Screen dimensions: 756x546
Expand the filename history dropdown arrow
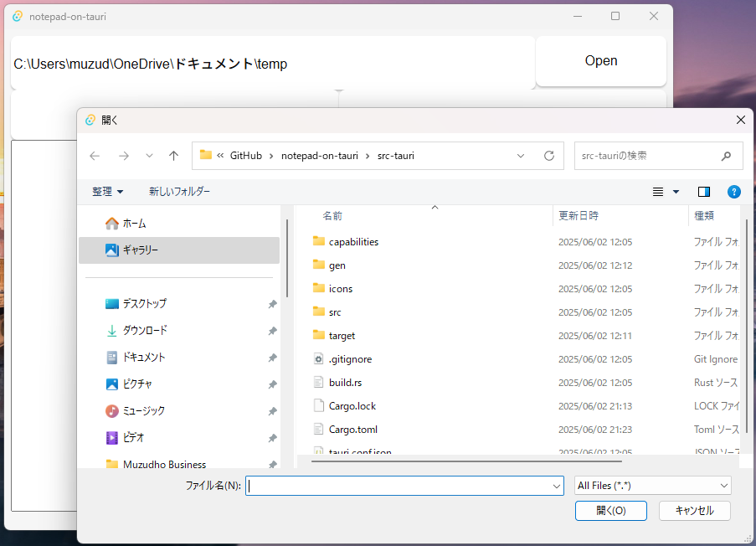coord(557,487)
